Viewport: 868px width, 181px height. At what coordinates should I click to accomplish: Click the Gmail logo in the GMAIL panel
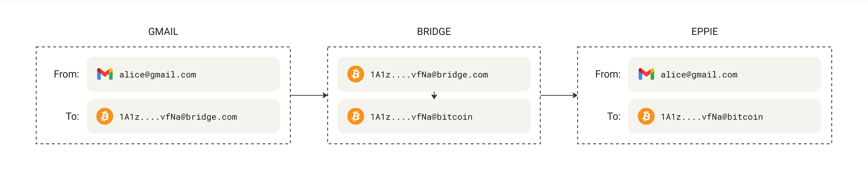105,74
